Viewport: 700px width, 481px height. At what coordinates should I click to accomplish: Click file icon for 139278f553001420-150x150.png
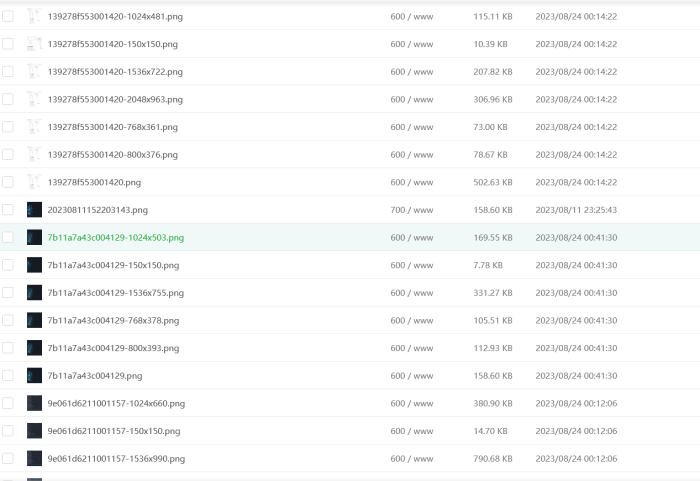(x=34, y=44)
